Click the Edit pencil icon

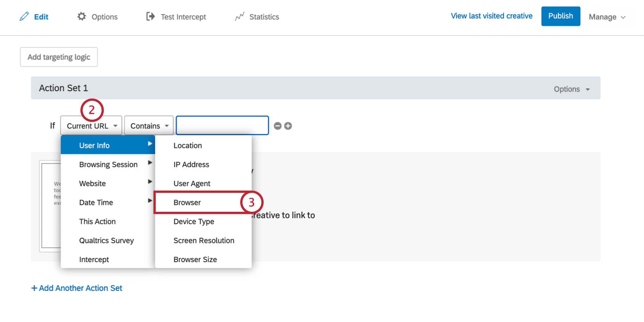coord(24,16)
